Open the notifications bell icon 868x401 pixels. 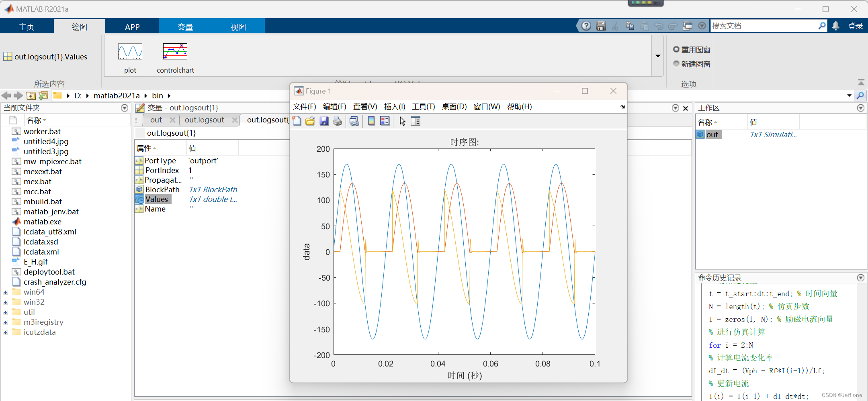836,26
